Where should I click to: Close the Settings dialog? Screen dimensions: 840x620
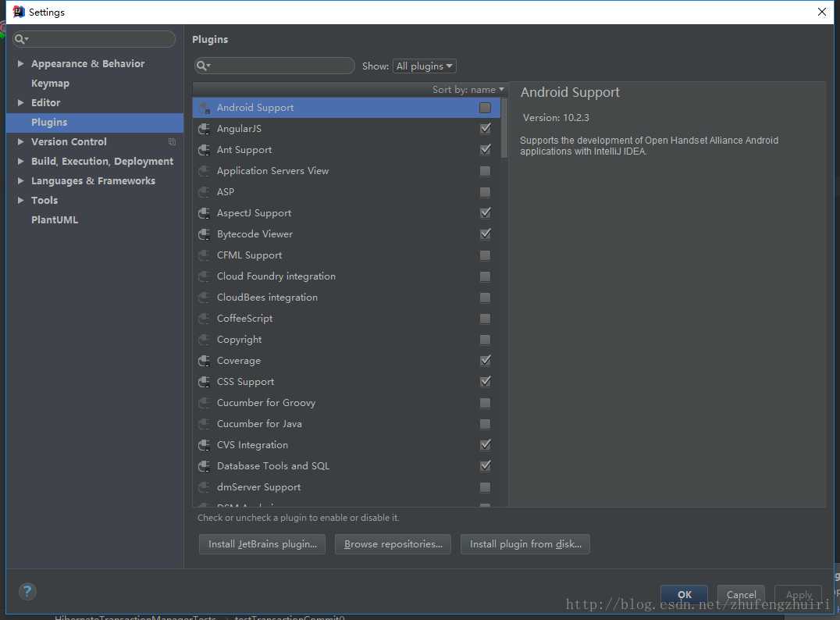[822, 12]
